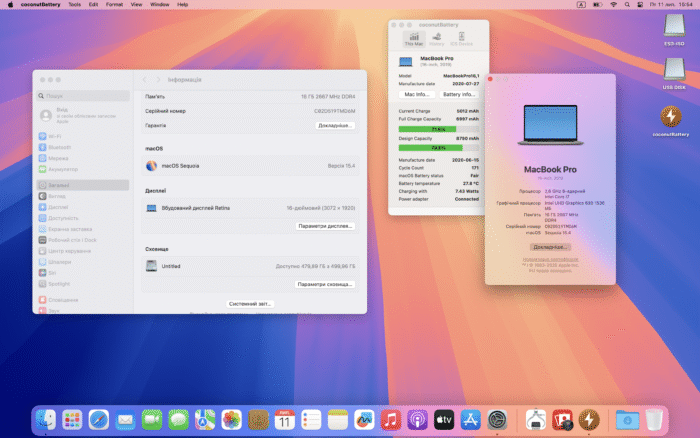Open the Help menu in menu bar
The height and width of the screenshot is (438, 700).
pyautogui.click(x=183, y=4)
